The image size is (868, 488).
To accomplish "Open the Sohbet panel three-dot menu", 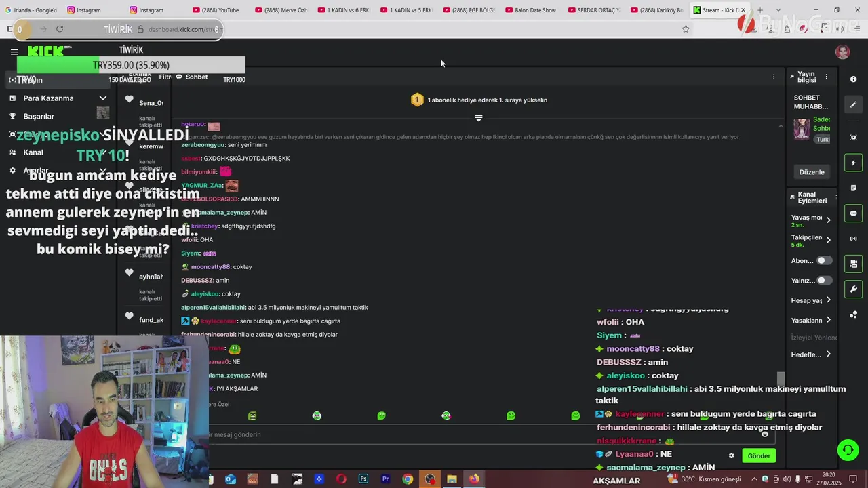I will (774, 77).
